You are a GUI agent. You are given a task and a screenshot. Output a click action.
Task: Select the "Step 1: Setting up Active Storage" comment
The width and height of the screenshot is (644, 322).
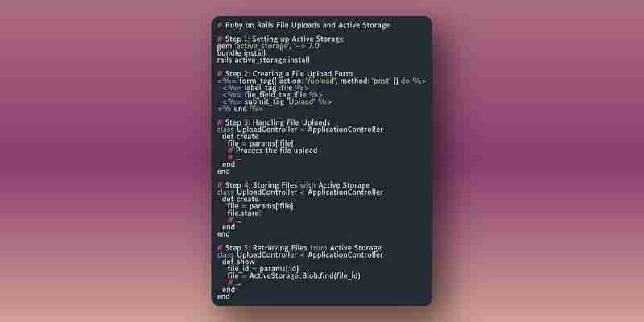280,39
